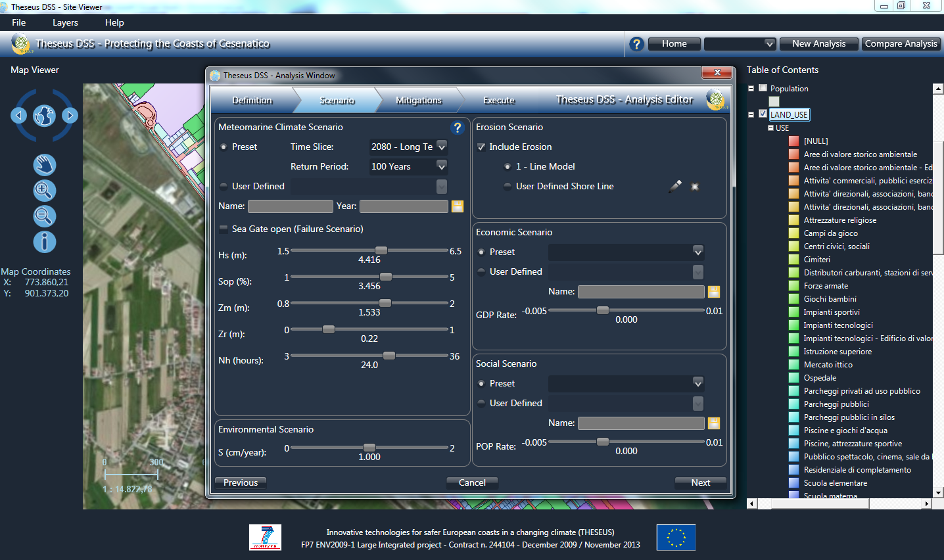Select 1 - Line Model radio button
944x560 pixels.
click(507, 167)
